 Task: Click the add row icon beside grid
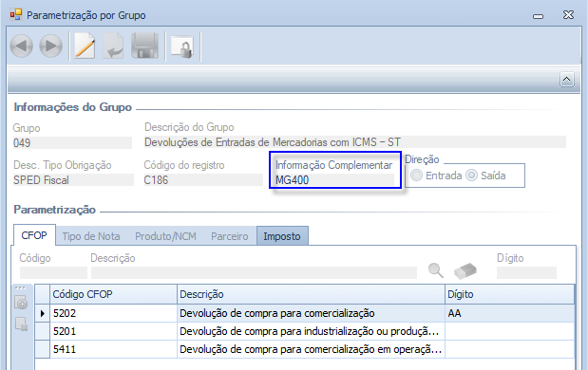[x=21, y=303]
